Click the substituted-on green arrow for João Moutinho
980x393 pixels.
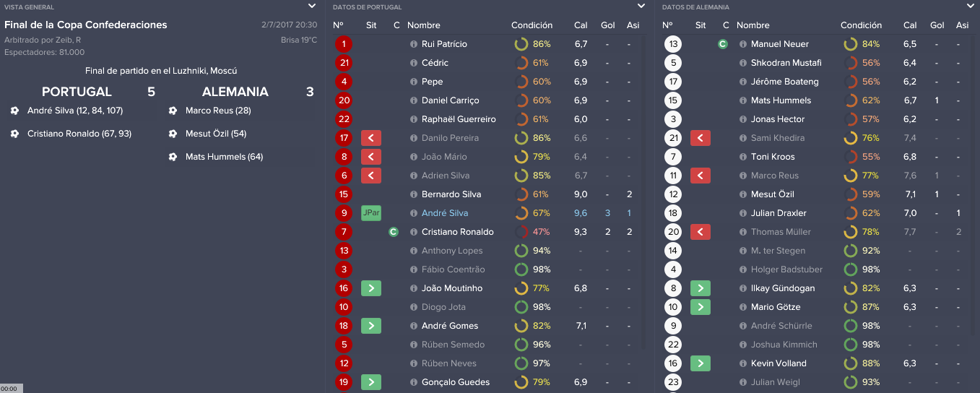pos(370,288)
